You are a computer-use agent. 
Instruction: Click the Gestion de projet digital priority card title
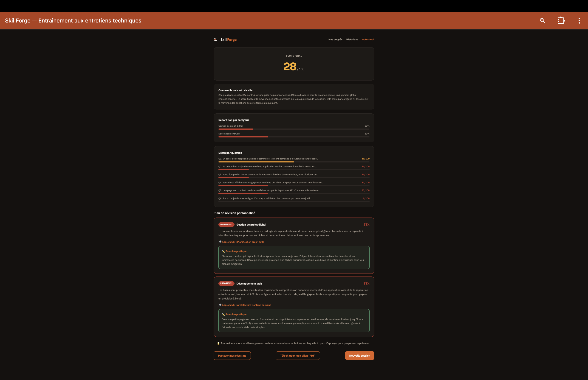pyautogui.click(x=251, y=225)
